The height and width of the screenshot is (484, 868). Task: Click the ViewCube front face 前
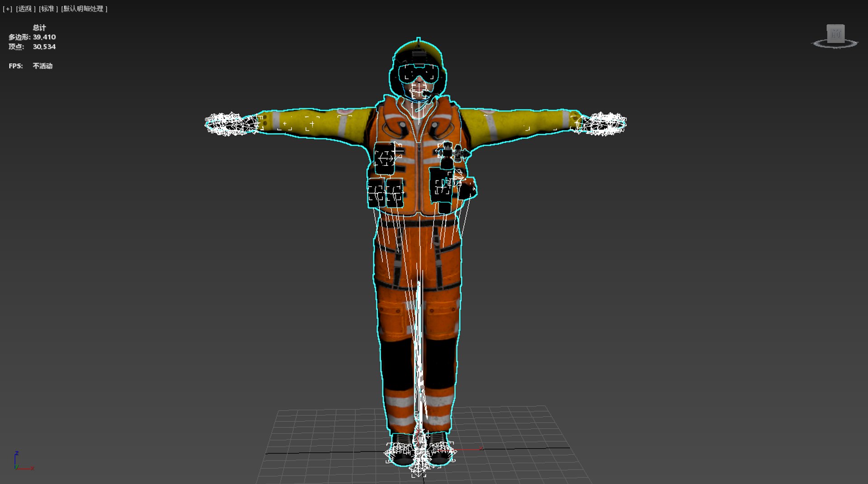(835, 33)
